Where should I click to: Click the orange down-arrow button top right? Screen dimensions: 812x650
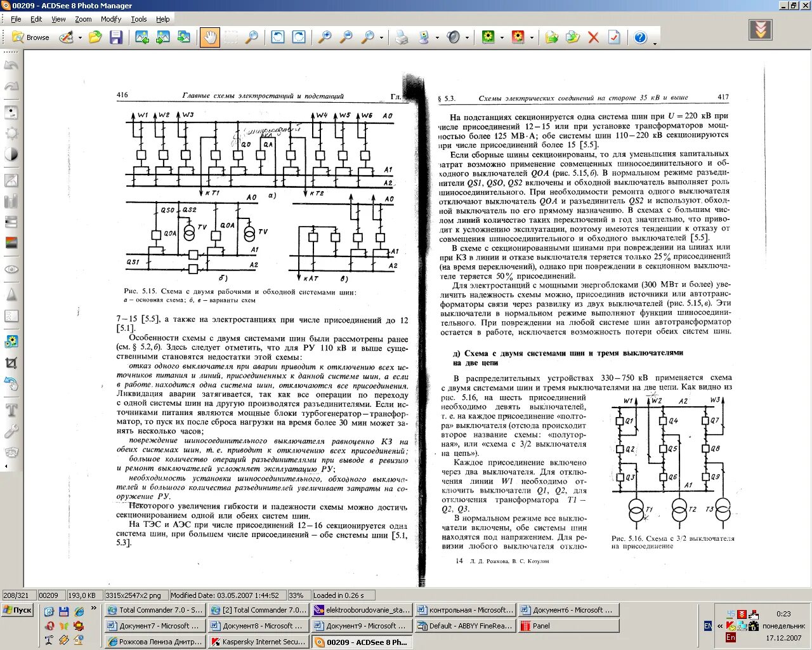pyautogui.click(x=761, y=29)
